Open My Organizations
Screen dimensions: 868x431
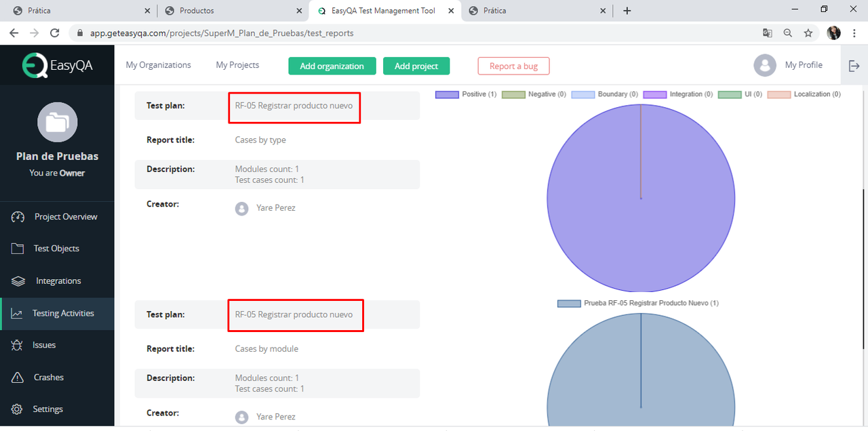tap(158, 65)
